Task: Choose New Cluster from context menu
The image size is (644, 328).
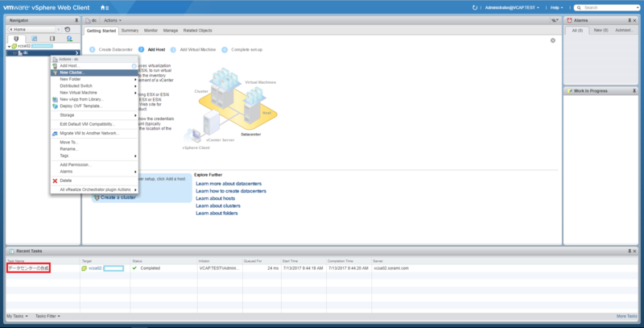Action: click(94, 73)
